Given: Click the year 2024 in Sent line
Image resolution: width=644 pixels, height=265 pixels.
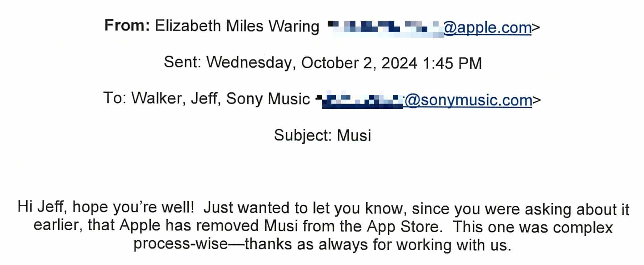Looking at the screenshot, I should pyautogui.click(x=399, y=63).
